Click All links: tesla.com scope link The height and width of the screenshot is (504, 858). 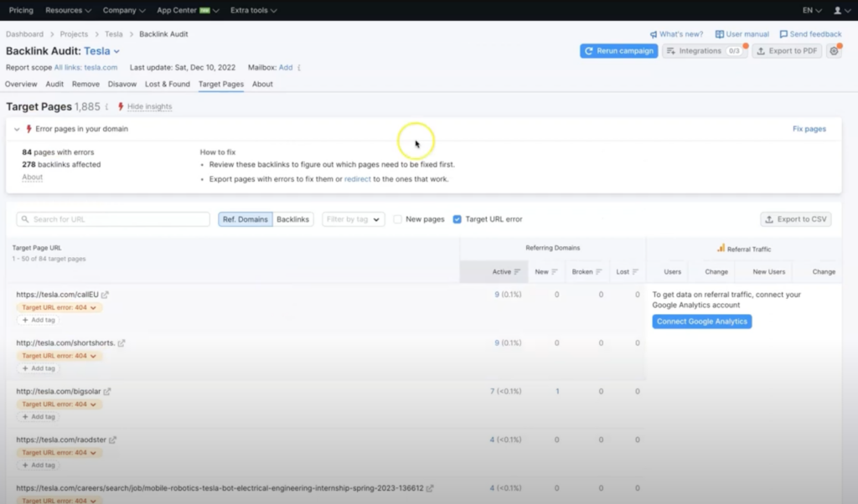(86, 68)
